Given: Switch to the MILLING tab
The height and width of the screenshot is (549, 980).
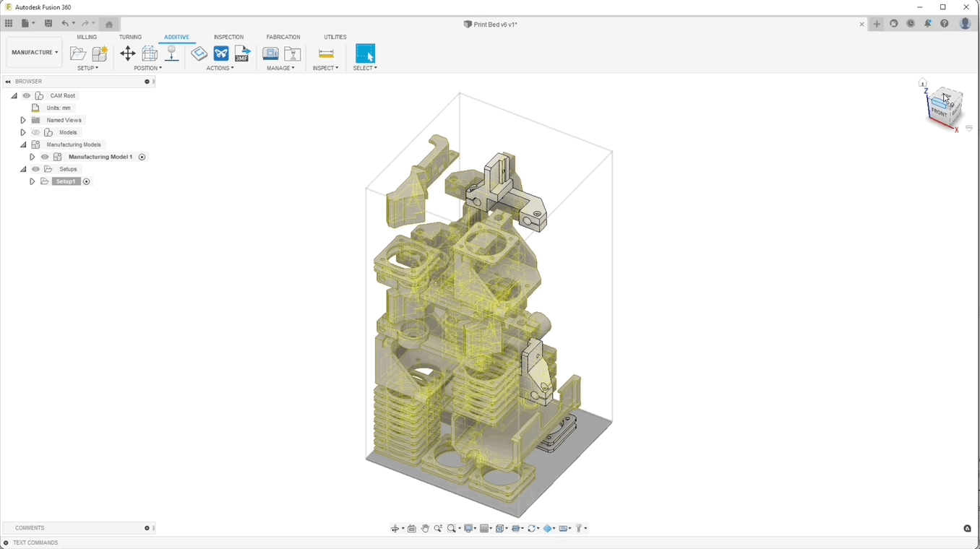Looking at the screenshot, I should (x=87, y=37).
